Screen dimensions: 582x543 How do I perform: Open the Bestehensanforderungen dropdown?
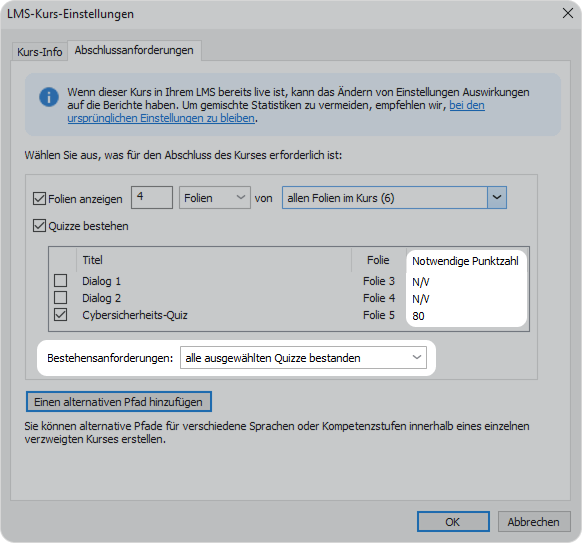click(303, 358)
